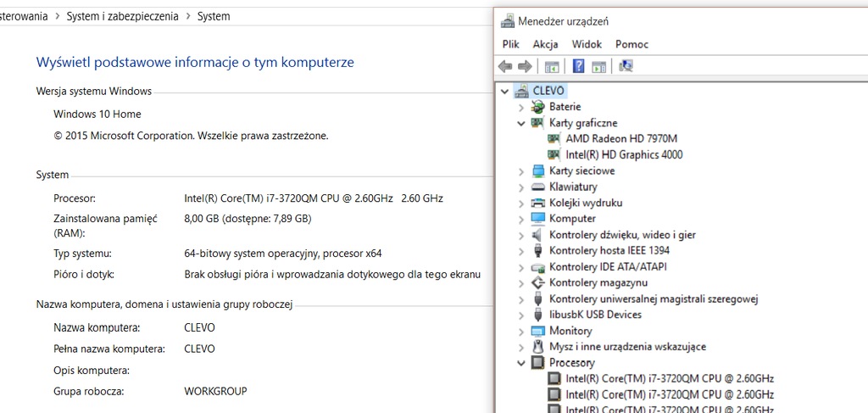Expand Kontrolery IDE ATA/ATAPI
868x413 pixels.
click(x=521, y=267)
